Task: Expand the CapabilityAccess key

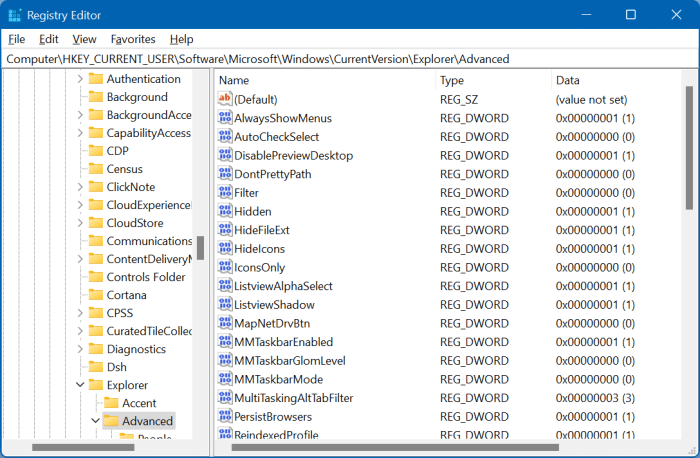Action: click(80, 133)
